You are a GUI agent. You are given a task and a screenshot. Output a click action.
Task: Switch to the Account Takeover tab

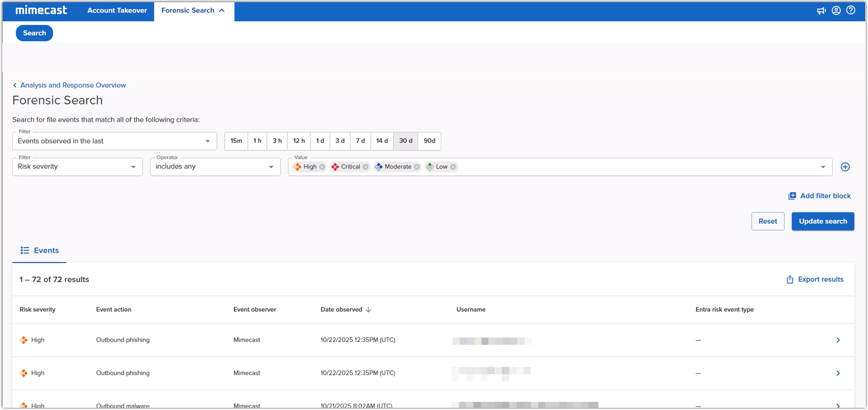pos(117,10)
